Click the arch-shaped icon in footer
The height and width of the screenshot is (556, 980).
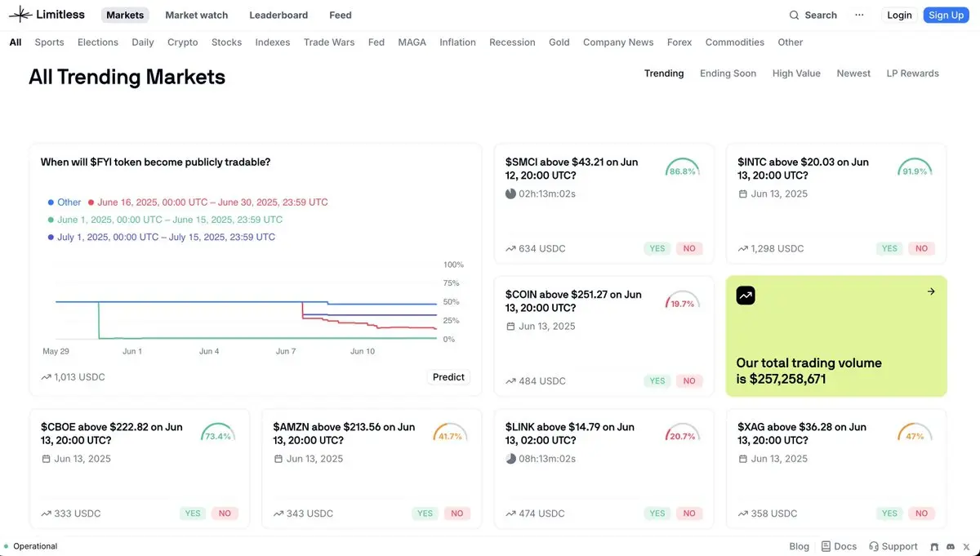[934, 546]
